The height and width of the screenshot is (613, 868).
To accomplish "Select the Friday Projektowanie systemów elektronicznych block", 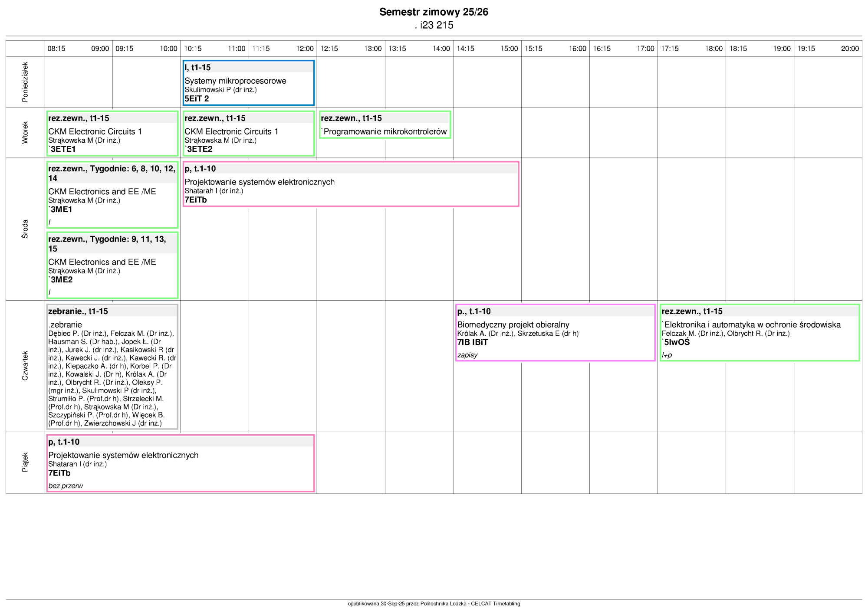I will click(180, 463).
